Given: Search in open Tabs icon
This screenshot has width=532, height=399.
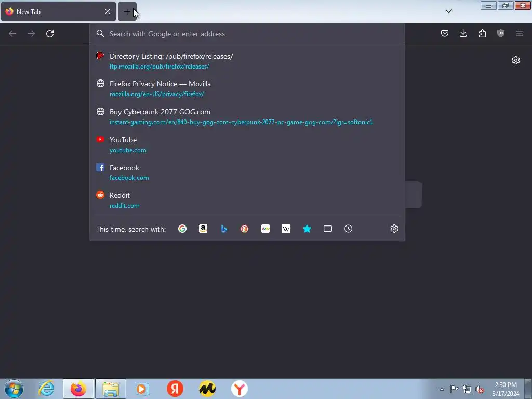Looking at the screenshot, I should 328,229.
